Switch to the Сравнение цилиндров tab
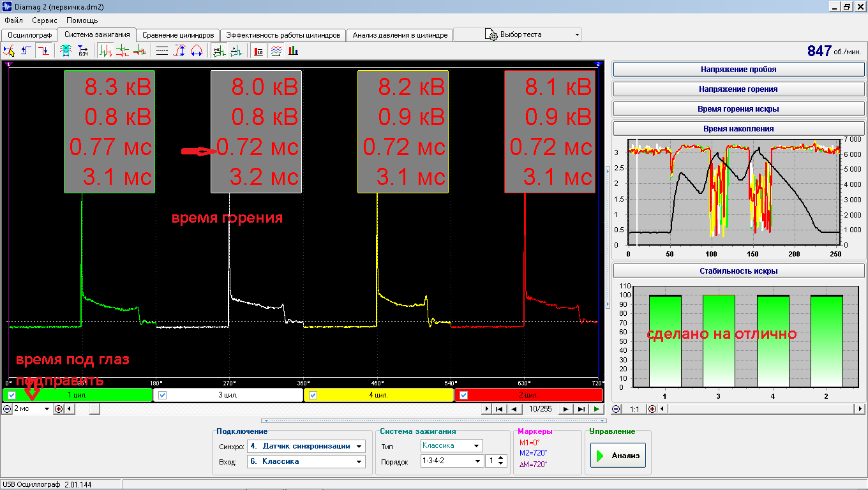Viewport: 868px width, 490px height. pos(178,35)
